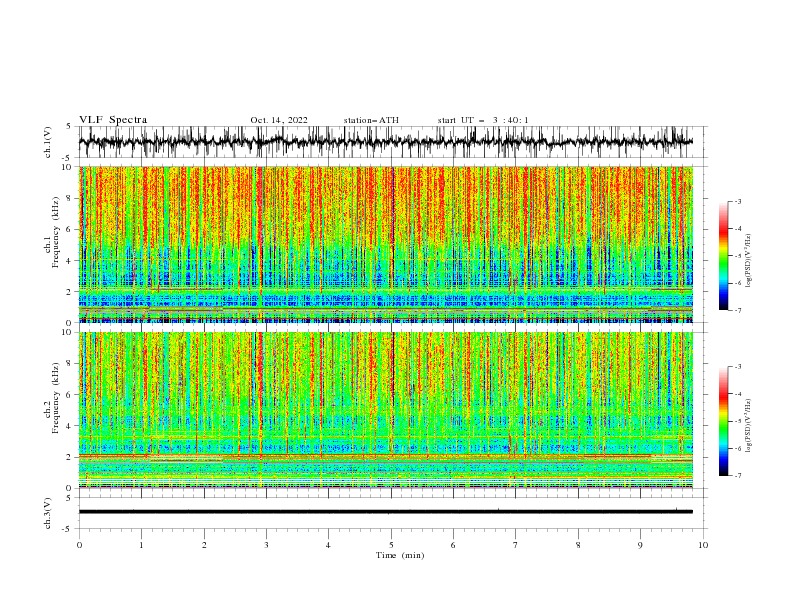
Task: Click the ch.3 flat black voltage trace
Action: coord(385,512)
